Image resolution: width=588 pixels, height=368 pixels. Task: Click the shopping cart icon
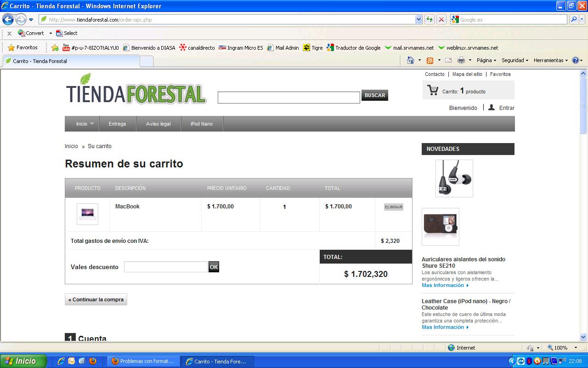click(x=433, y=90)
